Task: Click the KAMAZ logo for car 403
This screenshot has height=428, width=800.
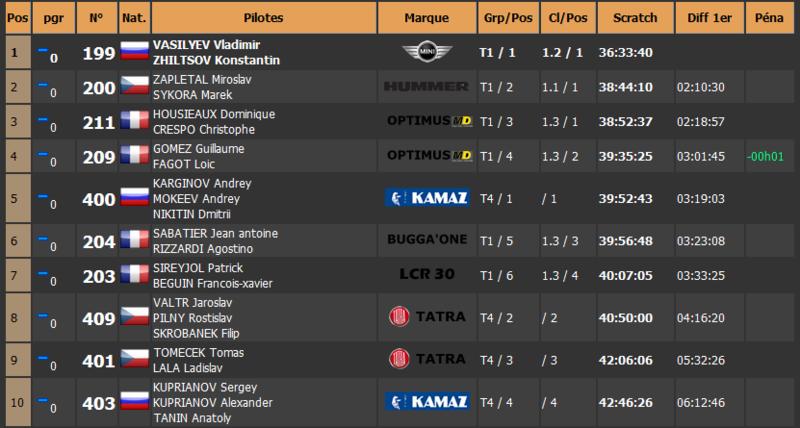Action: pos(427,402)
